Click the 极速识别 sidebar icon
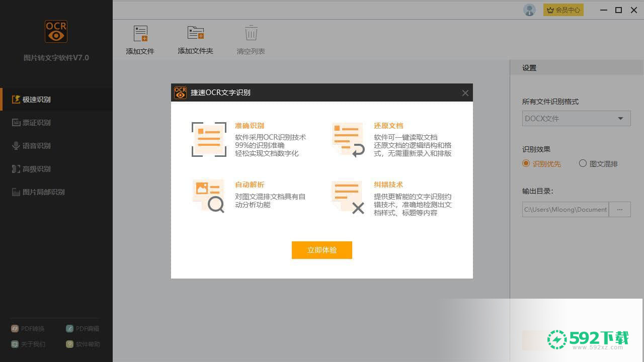Screen dimensions: 644x362 pos(16,100)
